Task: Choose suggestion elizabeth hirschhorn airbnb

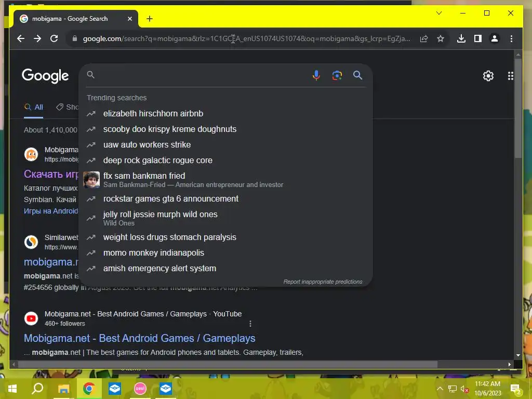Action: (x=225, y=113)
